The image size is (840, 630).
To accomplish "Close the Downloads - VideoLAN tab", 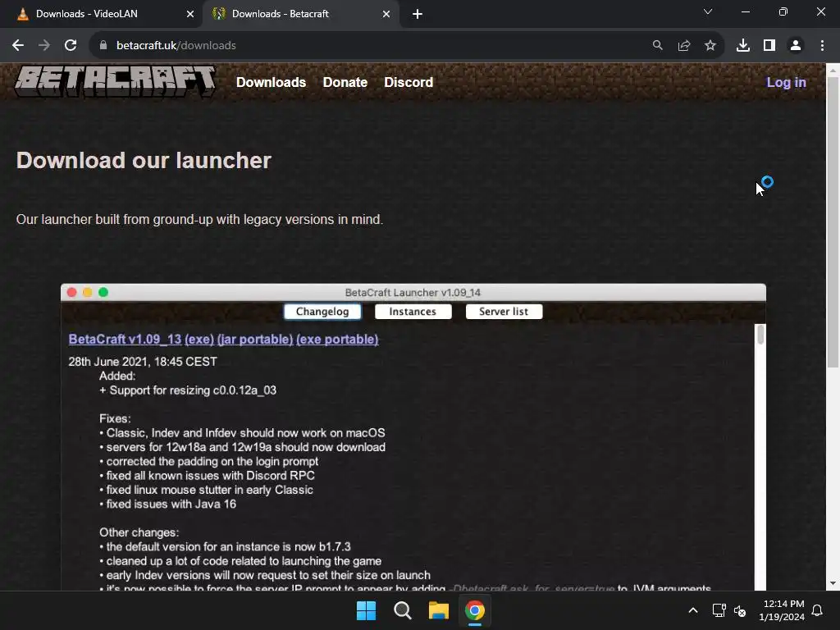I will point(190,14).
